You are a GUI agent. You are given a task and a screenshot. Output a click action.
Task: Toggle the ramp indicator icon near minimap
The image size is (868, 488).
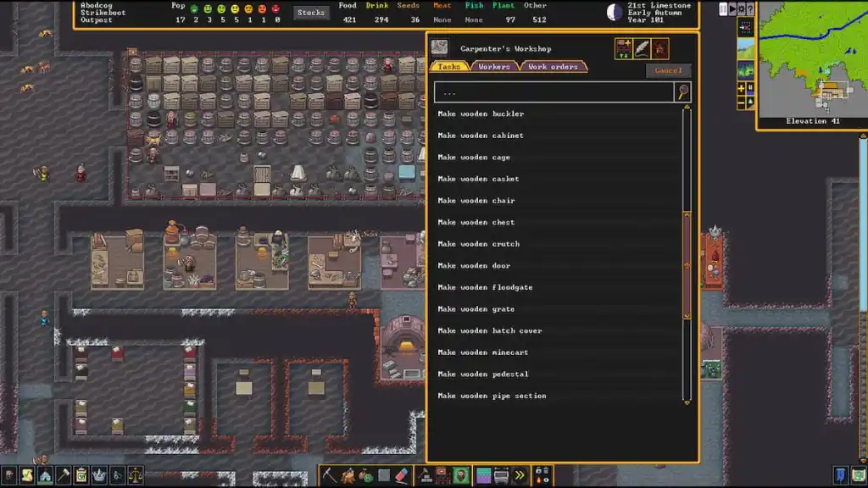pos(750,103)
